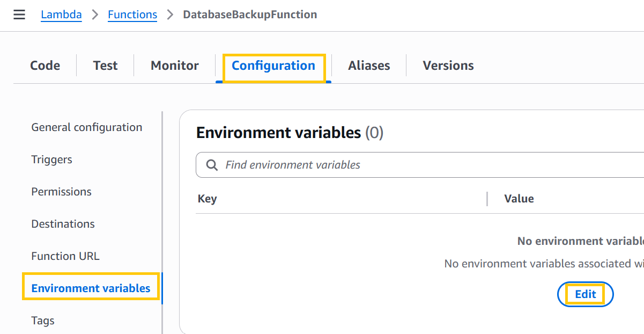
Task: Click the DatabaseBackupFunction breadcrumb text
Action: (250, 14)
